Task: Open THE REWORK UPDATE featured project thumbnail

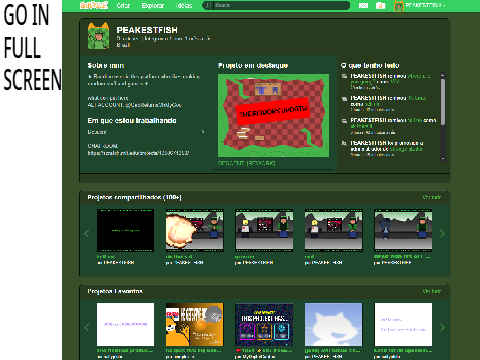Action: (273, 115)
